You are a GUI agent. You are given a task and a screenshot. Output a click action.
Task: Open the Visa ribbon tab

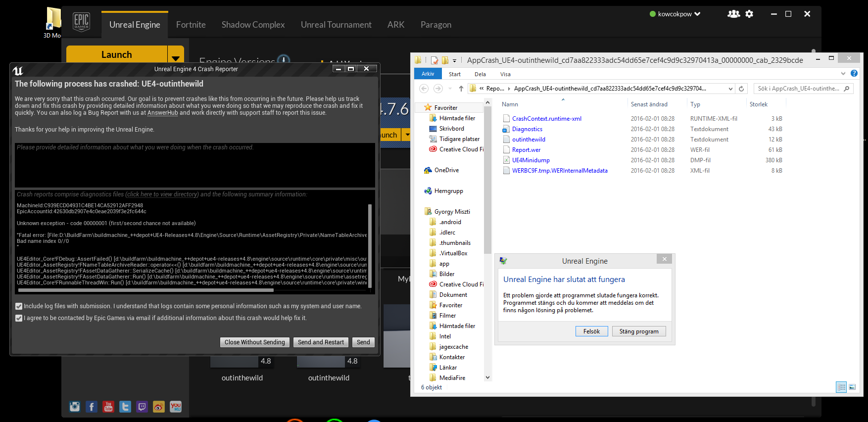point(505,74)
